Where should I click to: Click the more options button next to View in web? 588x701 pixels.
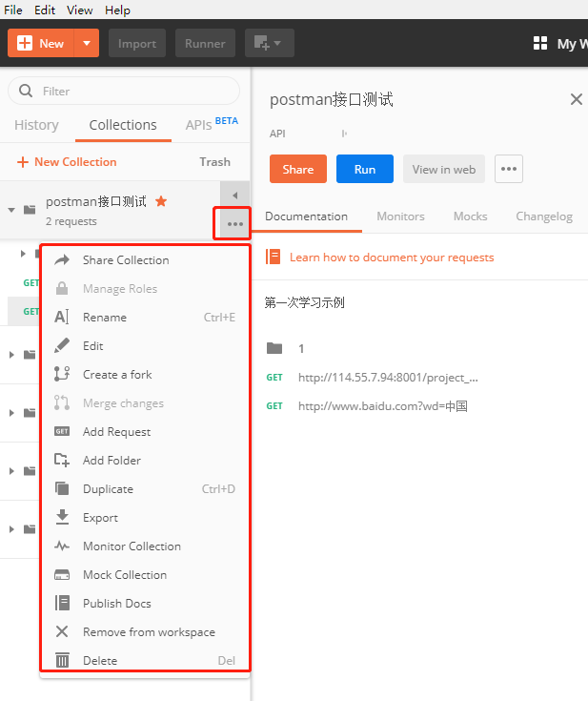pyautogui.click(x=509, y=169)
